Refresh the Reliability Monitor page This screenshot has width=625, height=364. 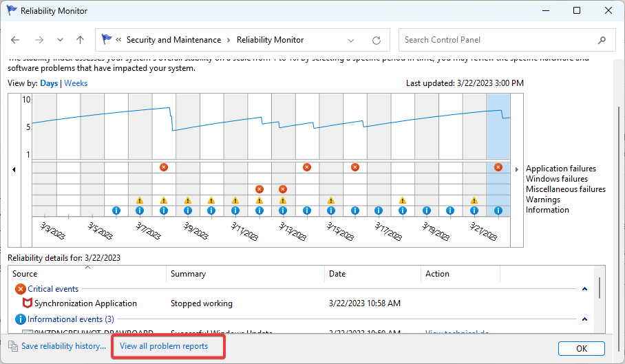[376, 40]
